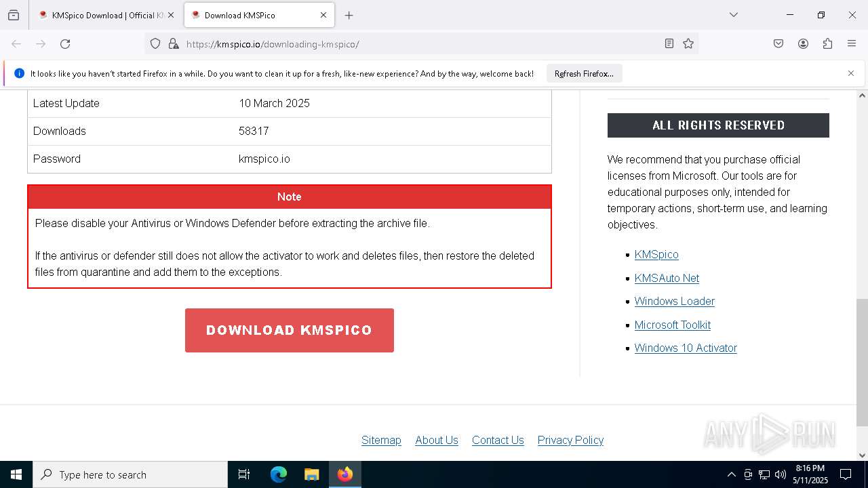Open the Microsoft Toolkit link

click(673, 325)
